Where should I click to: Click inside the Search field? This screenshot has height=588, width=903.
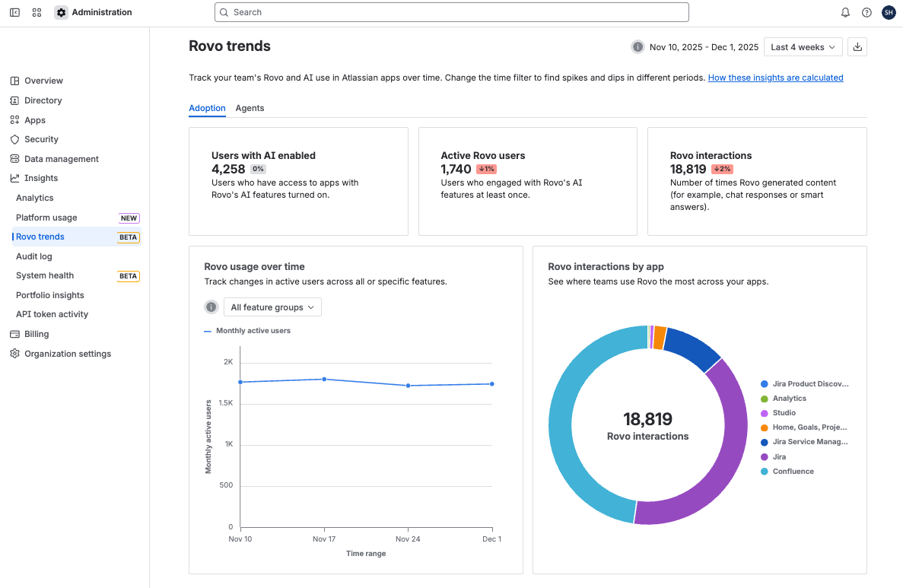451,12
